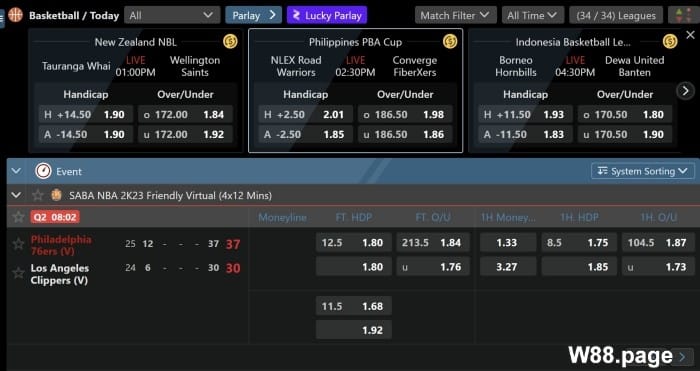Open the System Sorting dropdown

click(x=643, y=171)
